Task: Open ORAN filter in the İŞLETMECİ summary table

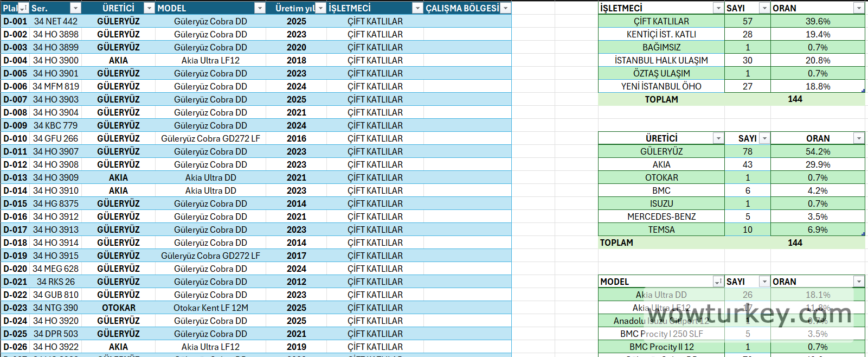Action: coord(858,8)
